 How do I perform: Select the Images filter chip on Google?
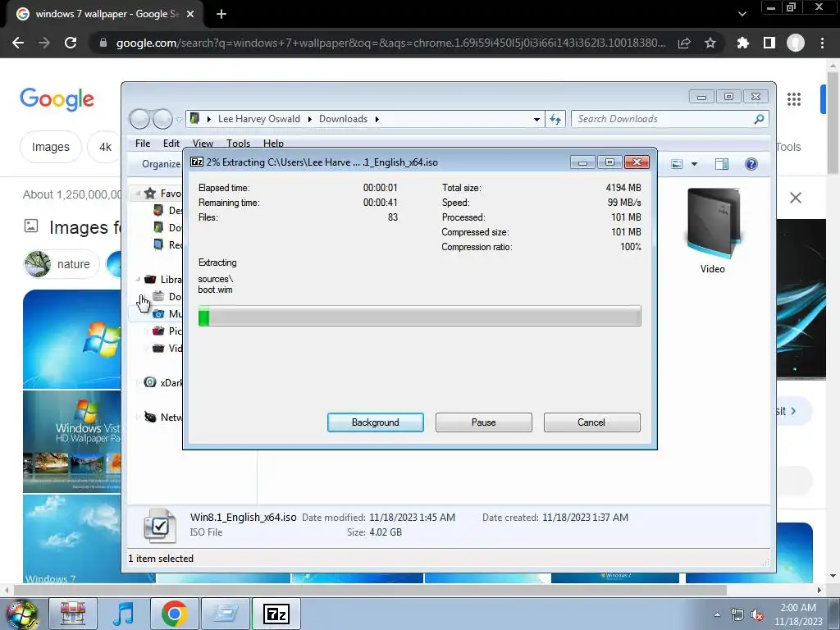(x=50, y=147)
